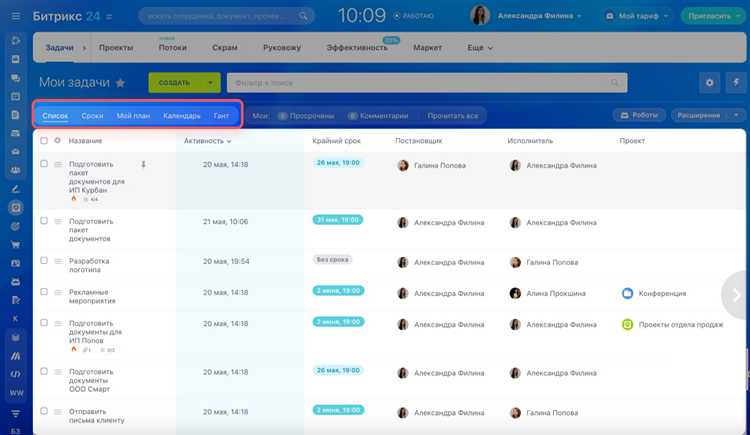Screen dimensions: 750x435
Task: Click the СОЗДАТЬ button
Action: 175,83
